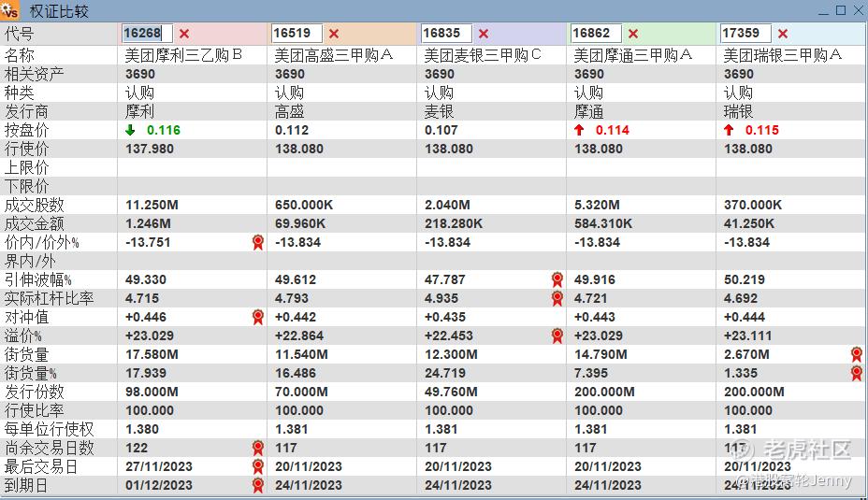Click the turnover value 1.246M
This screenshot has height=500, width=868.
148,224
